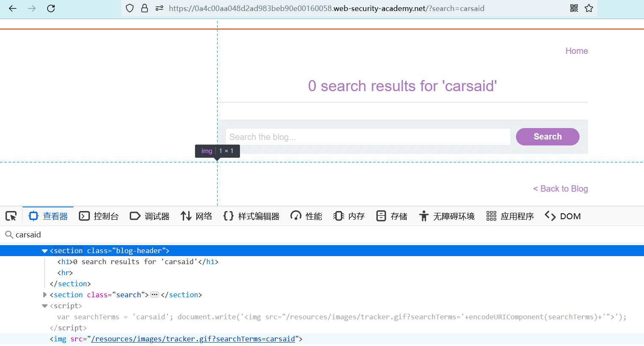The height and width of the screenshot is (346, 644).
Task: Activate the element picker tool in DevTools
Action: 11,216
